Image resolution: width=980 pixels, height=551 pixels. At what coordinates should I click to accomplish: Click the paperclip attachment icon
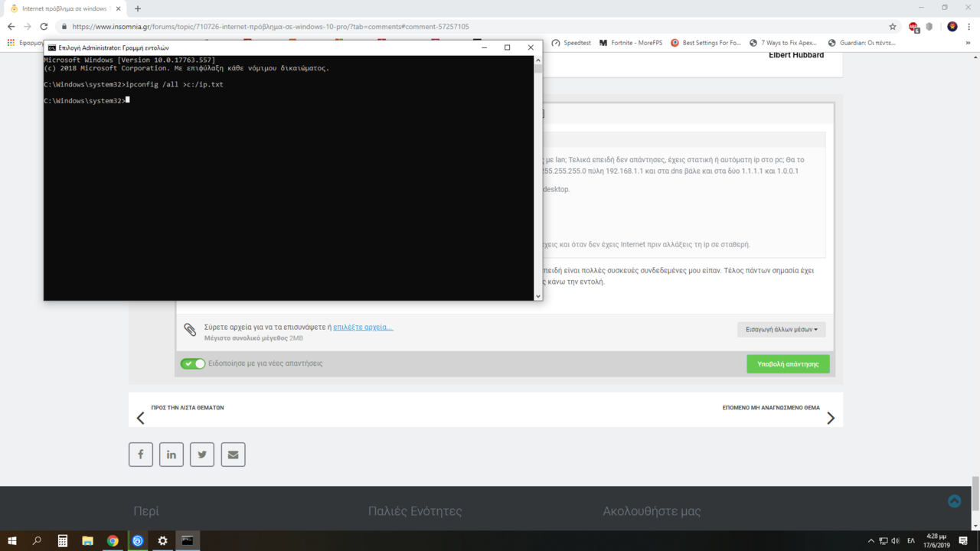pyautogui.click(x=190, y=330)
